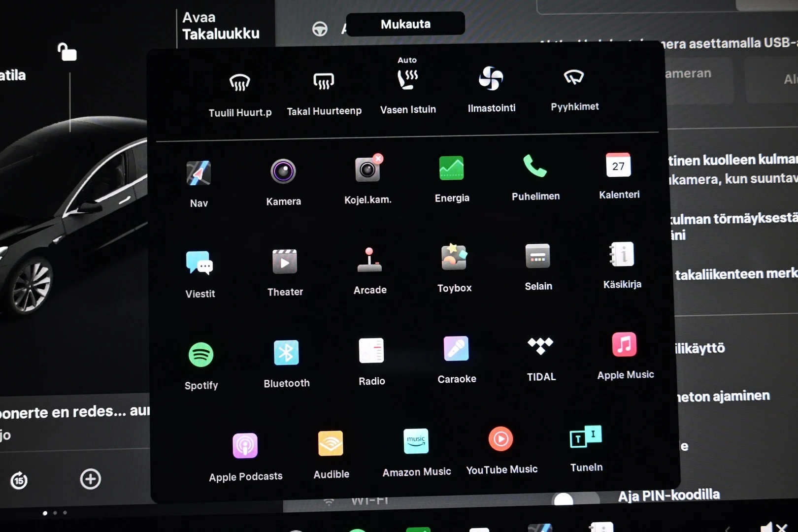This screenshot has width=798, height=532.
Task: Open the Radio app
Action: click(x=371, y=351)
